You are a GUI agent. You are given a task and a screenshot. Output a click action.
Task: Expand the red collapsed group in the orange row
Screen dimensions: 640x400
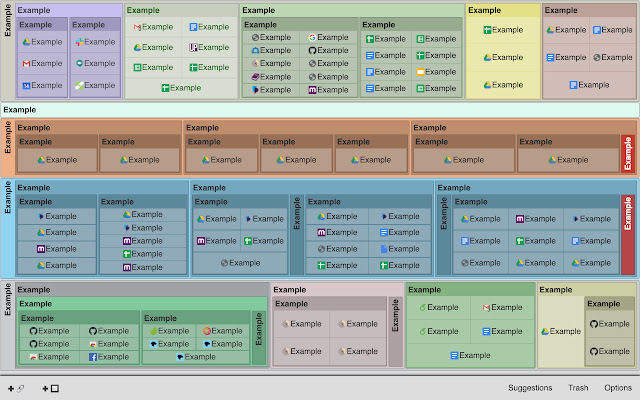pos(628,153)
